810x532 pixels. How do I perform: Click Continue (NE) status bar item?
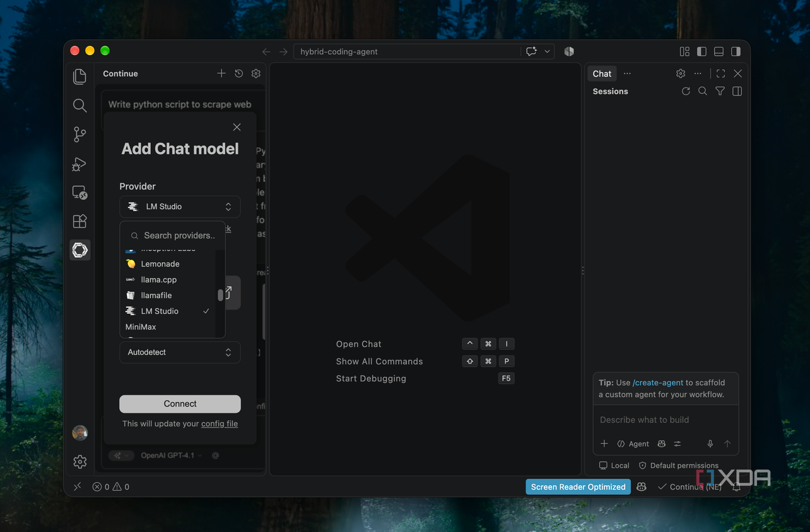pos(690,487)
